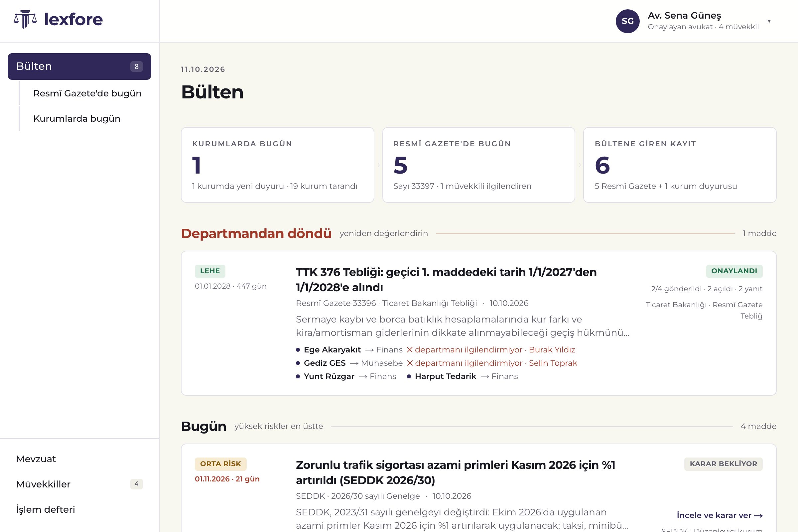Viewport: 798px width, 532px height.
Task: Expand the Av. Sena Güneş account dropdown arrow
Action: [x=769, y=21]
